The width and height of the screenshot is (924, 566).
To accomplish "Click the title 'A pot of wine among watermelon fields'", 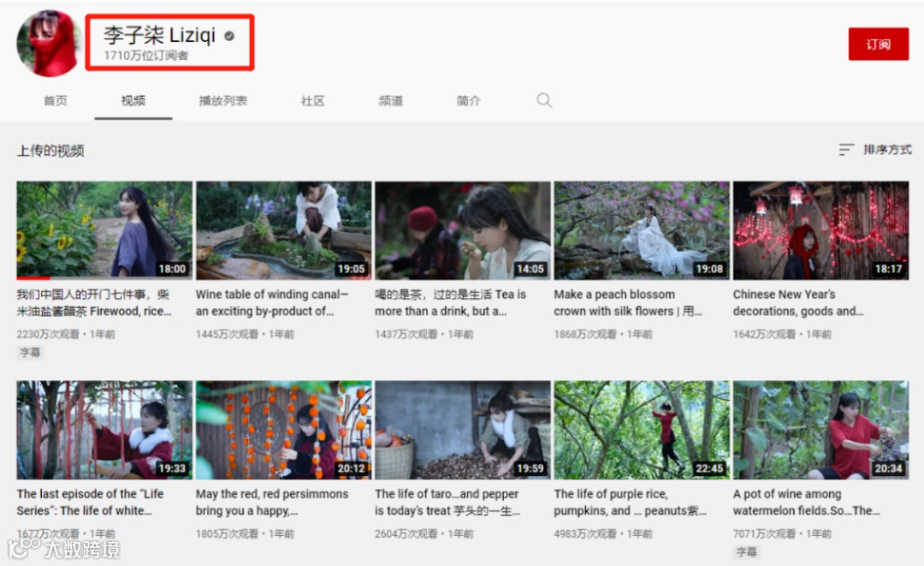I will 806,503.
